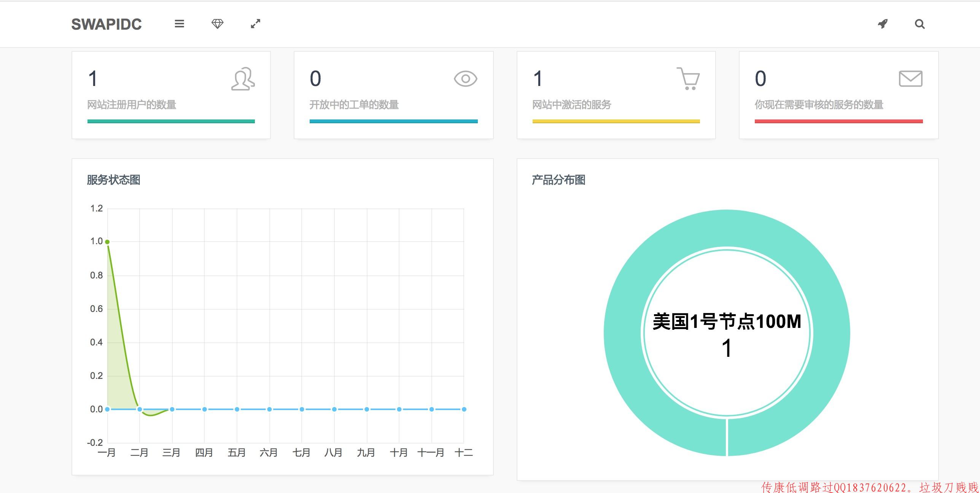Click the blue data point for 六月
Image resolution: width=980 pixels, height=493 pixels.
click(269, 409)
